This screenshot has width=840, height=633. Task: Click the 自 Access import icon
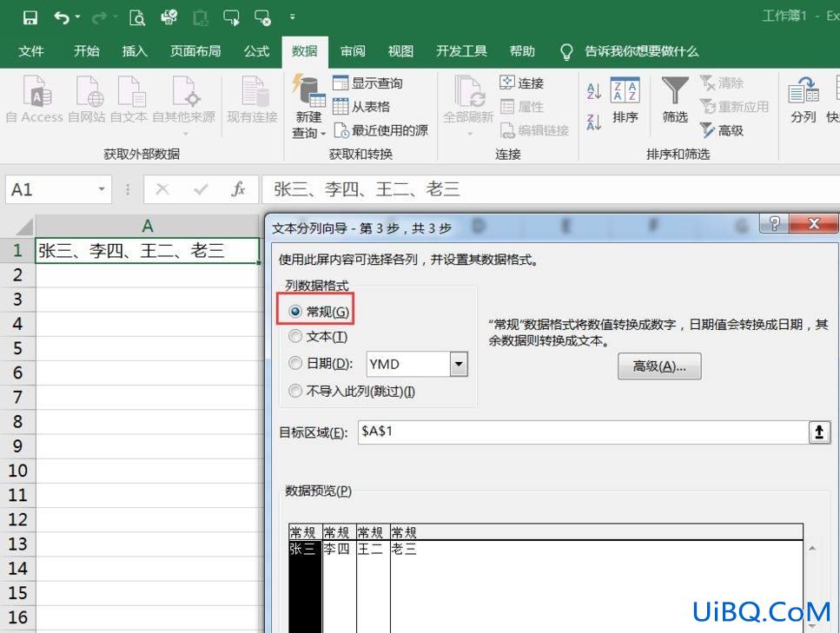point(36,99)
